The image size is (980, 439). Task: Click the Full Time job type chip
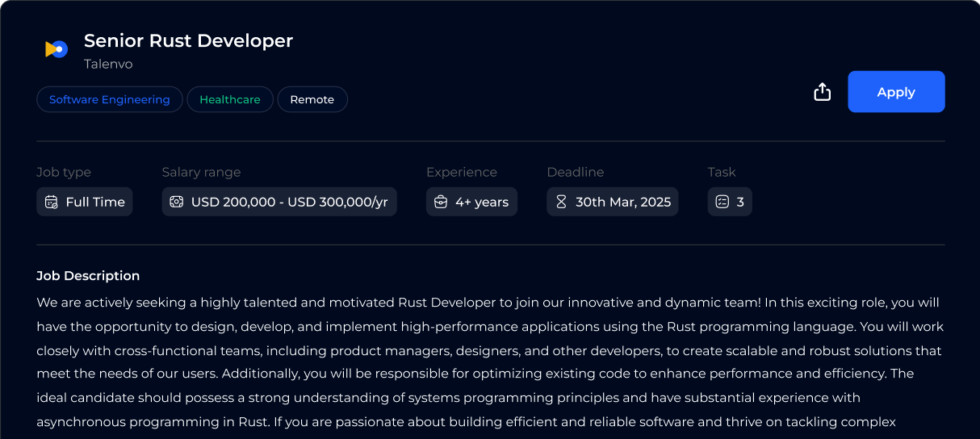tap(85, 202)
